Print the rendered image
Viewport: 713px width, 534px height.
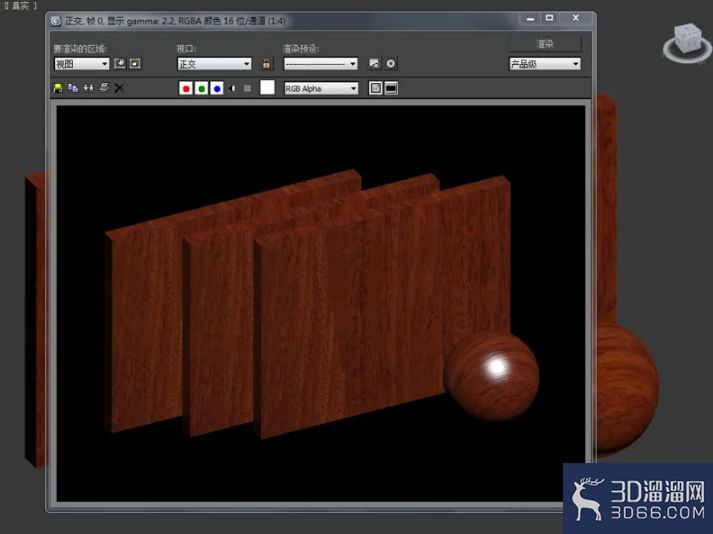pos(104,88)
